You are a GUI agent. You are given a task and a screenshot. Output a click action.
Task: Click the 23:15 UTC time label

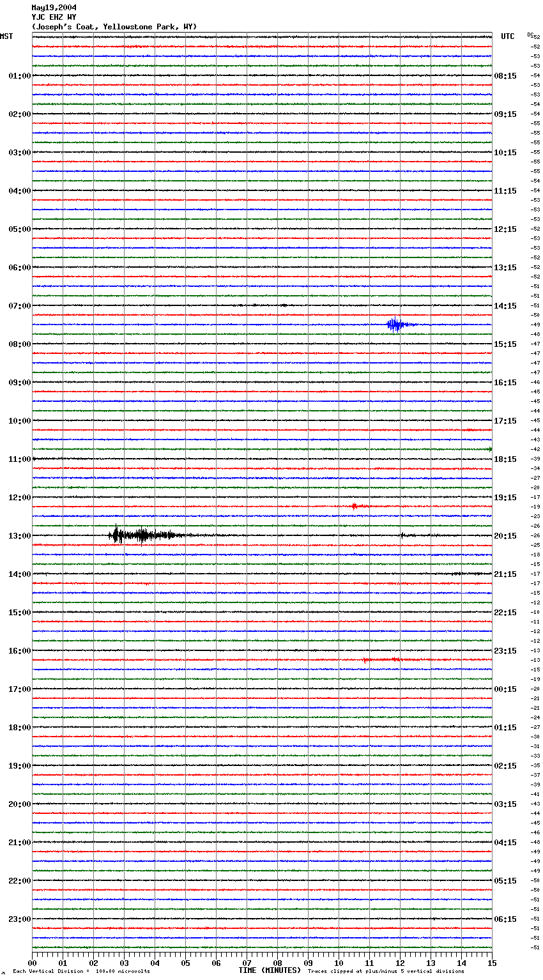(505, 651)
